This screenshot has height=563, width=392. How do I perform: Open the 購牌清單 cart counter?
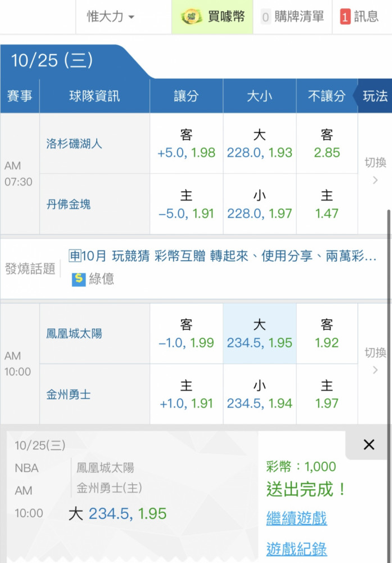click(x=266, y=17)
